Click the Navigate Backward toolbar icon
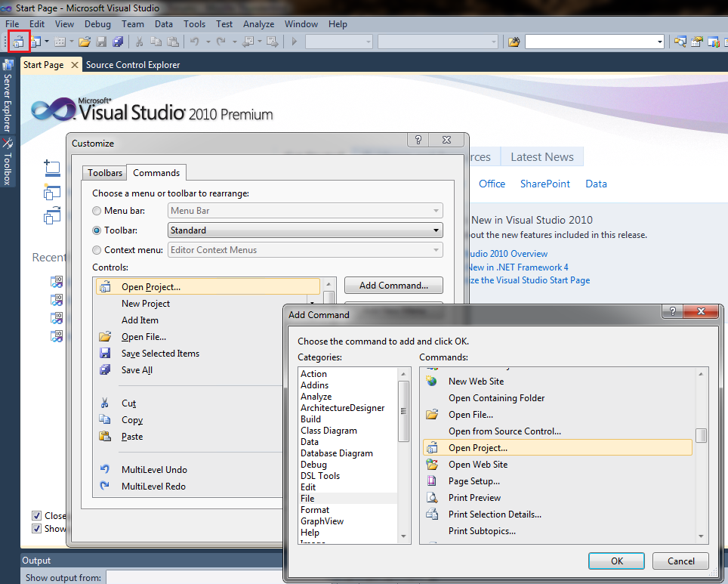 click(x=248, y=42)
